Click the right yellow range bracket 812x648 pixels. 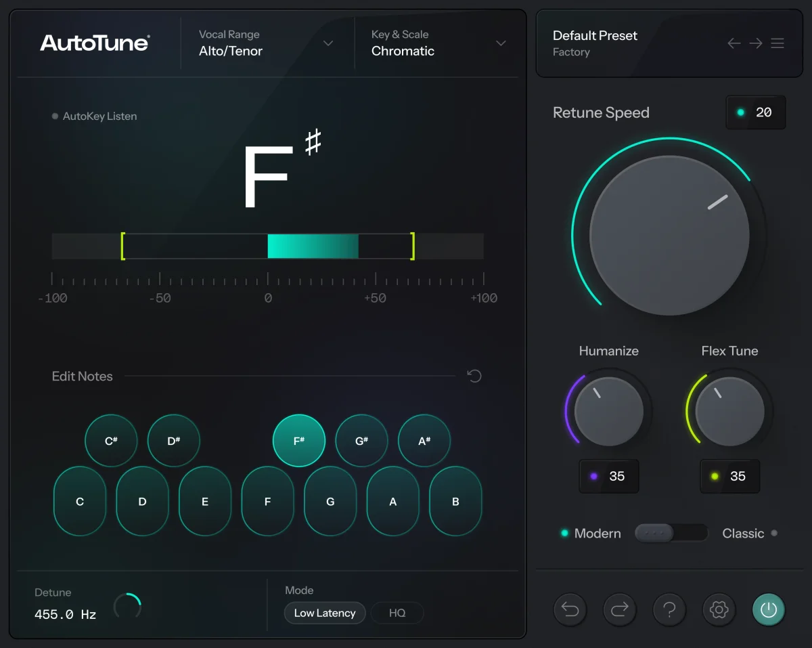pos(413,246)
